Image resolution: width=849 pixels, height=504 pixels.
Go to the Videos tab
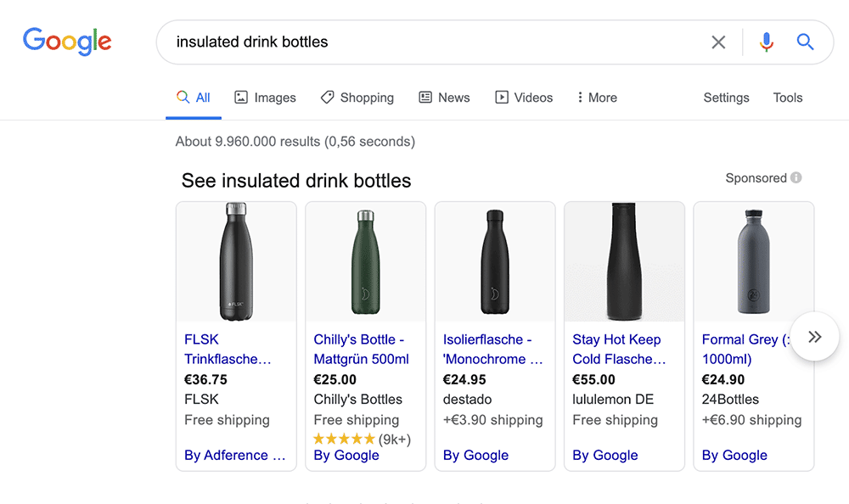pyautogui.click(x=524, y=98)
